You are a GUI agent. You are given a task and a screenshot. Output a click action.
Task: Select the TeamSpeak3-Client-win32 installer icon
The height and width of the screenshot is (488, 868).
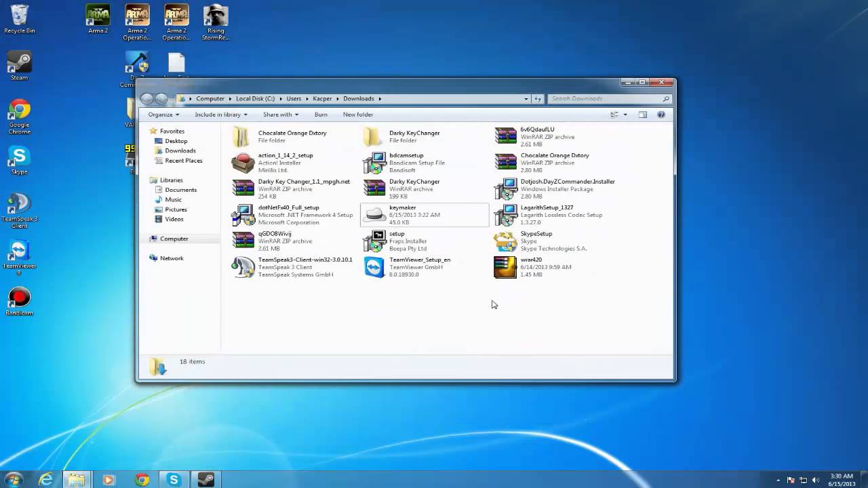[x=243, y=267]
